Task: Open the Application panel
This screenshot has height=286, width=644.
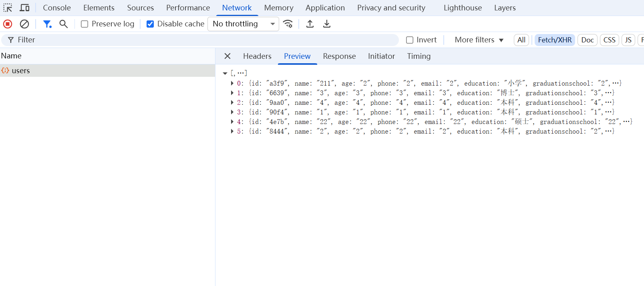Action: [x=325, y=8]
